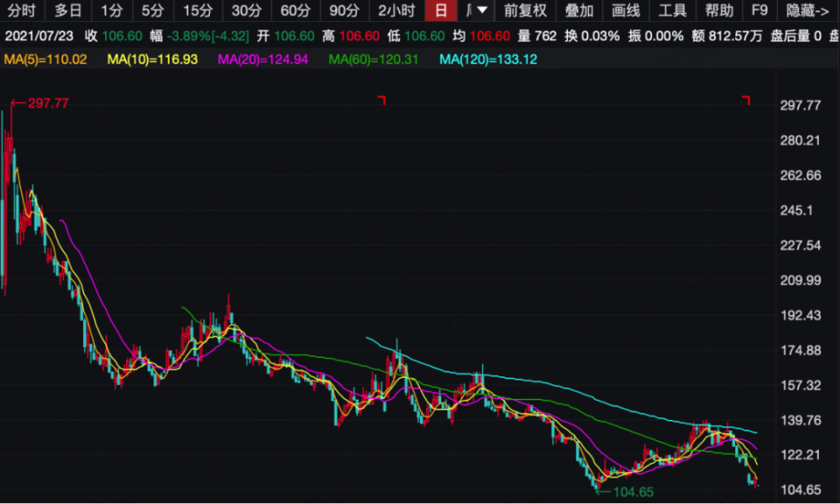
Task: Select the 15分 period
Action: (x=197, y=10)
